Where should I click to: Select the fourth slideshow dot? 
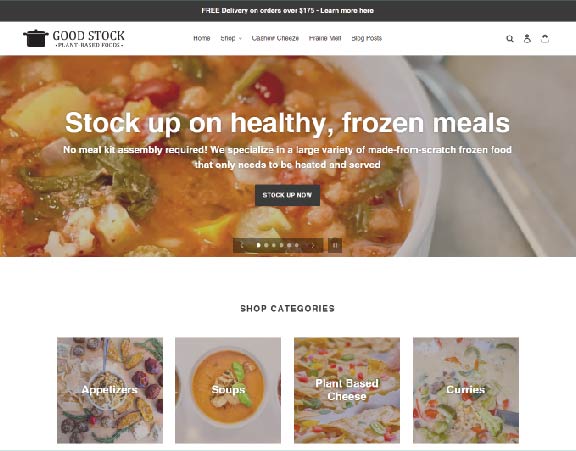pos(281,245)
